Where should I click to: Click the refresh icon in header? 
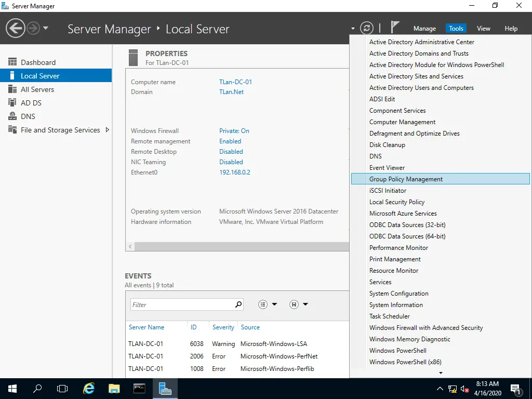366,28
